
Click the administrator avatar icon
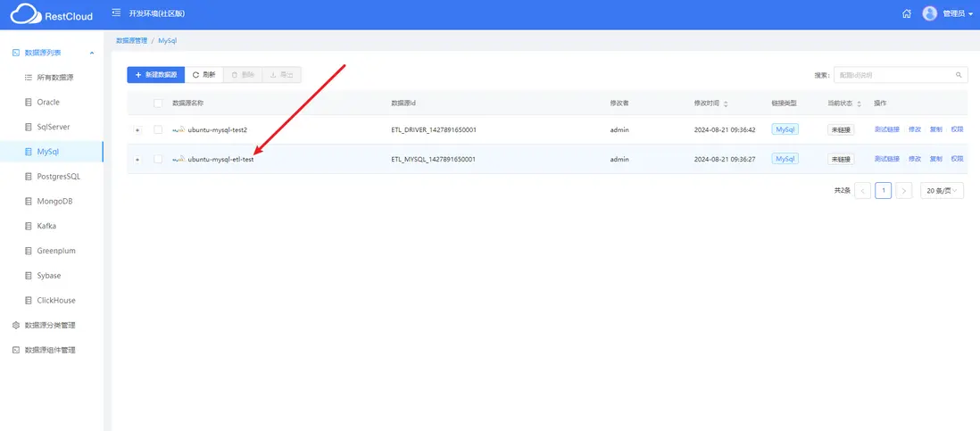pos(929,13)
